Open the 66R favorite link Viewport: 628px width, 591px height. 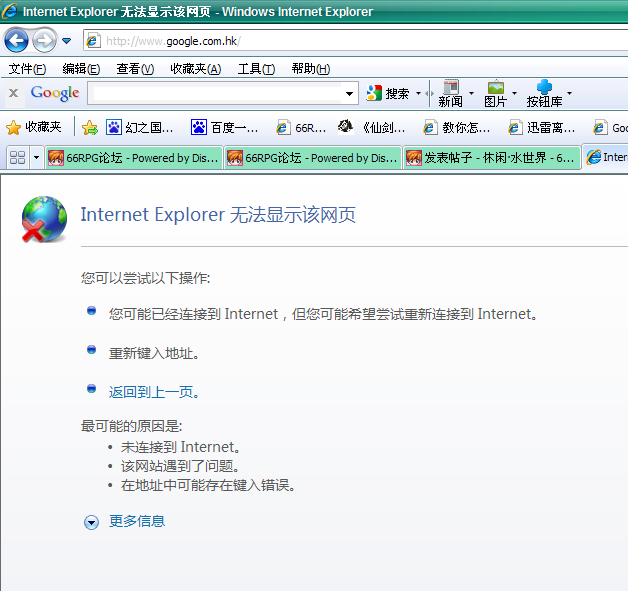coord(301,128)
